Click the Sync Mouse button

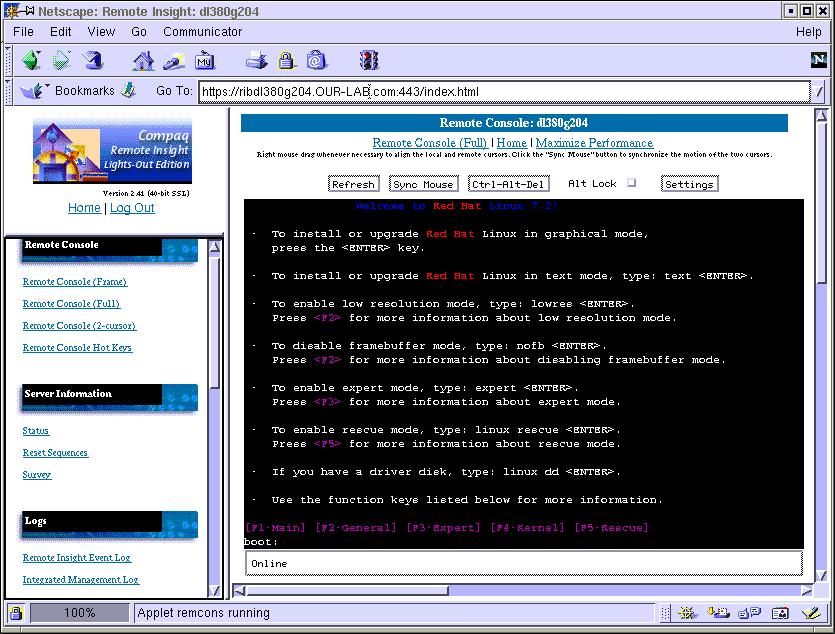[x=423, y=184]
